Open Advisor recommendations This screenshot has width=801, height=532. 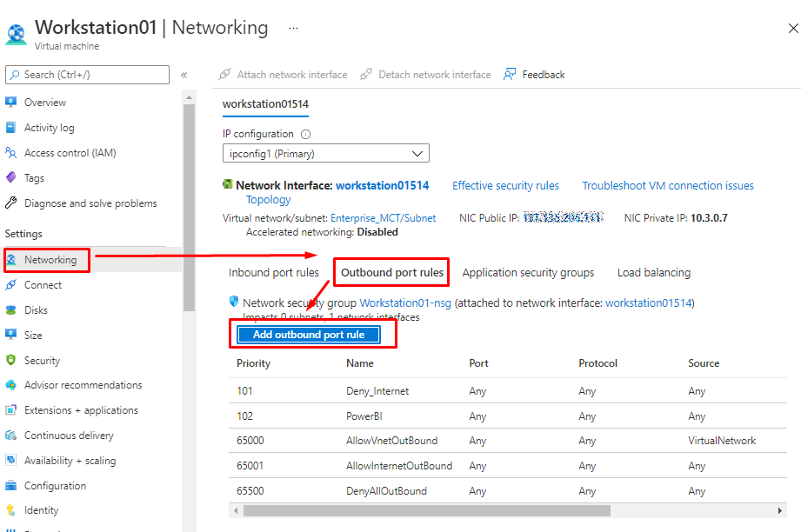pos(83,384)
